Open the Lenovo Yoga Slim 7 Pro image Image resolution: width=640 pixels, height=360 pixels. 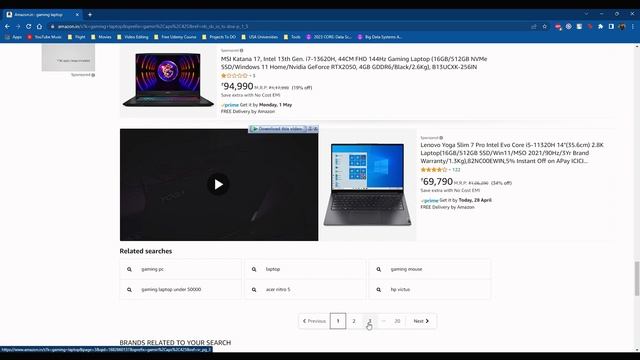[367, 184]
